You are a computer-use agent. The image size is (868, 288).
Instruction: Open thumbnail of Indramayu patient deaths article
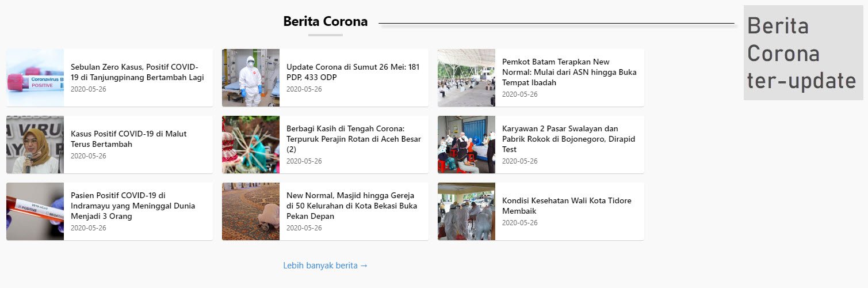[35, 211]
